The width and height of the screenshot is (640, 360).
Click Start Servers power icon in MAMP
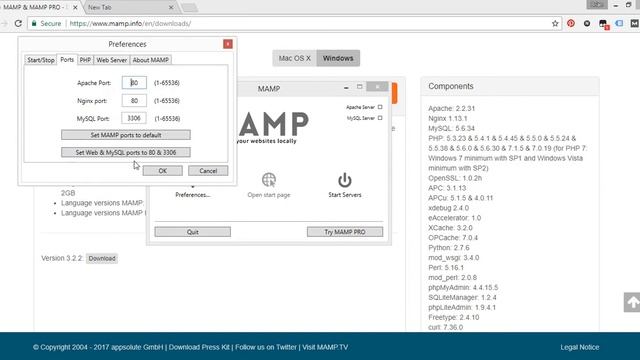[344, 180]
